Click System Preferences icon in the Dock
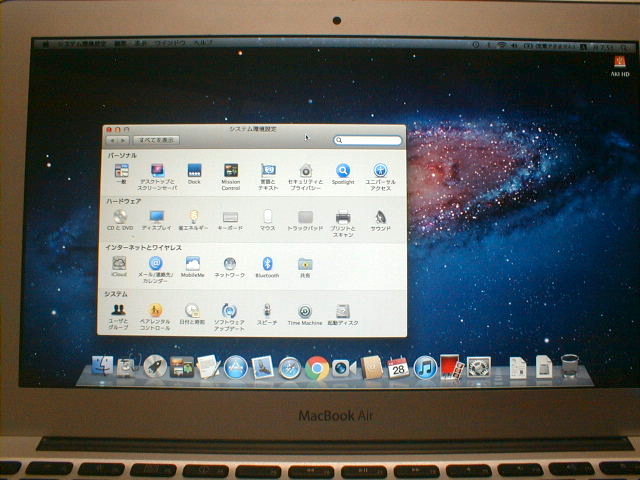The height and width of the screenshot is (480, 640). 478,367
